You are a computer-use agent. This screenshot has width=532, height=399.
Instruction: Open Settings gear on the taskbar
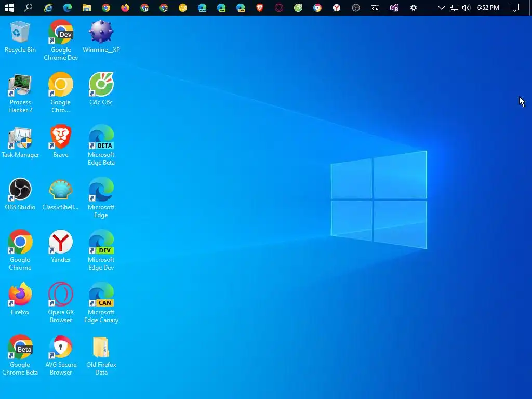[413, 7]
